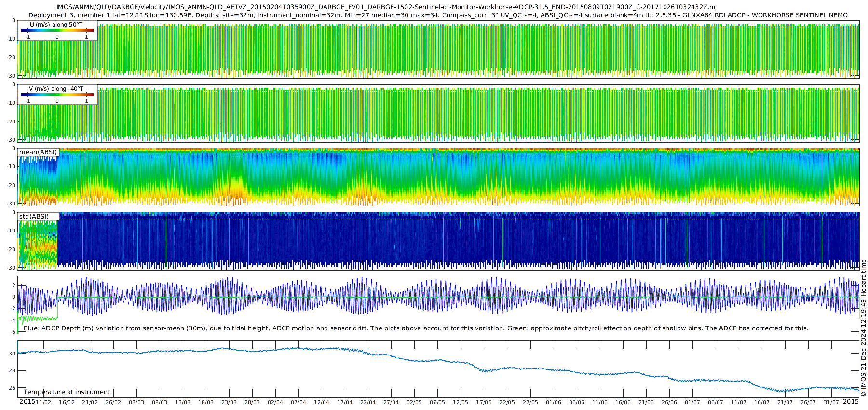The image size is (868, 410).
Task: Select the 31/07 date tick
Action: coord(831,402)
